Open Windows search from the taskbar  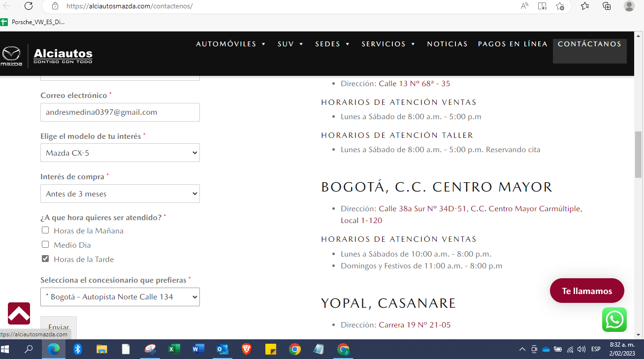(x=29, y=349)
